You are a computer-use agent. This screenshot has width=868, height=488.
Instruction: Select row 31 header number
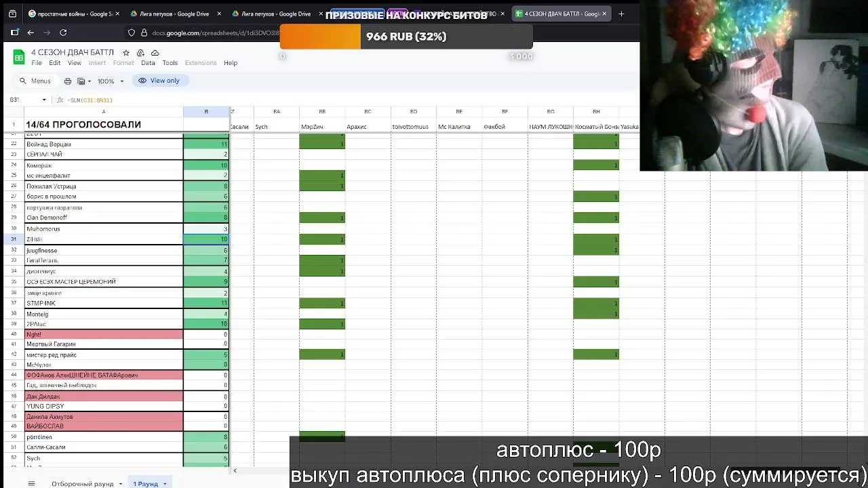tap(14, 239)
